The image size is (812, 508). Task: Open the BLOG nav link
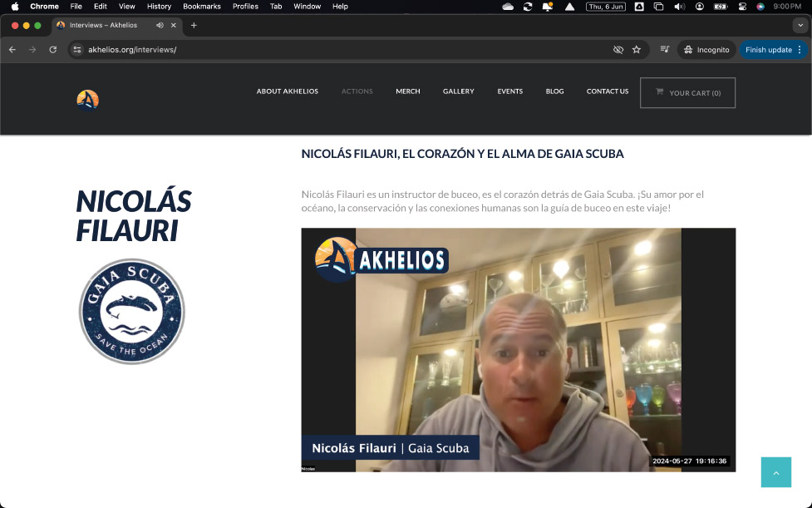554,91
